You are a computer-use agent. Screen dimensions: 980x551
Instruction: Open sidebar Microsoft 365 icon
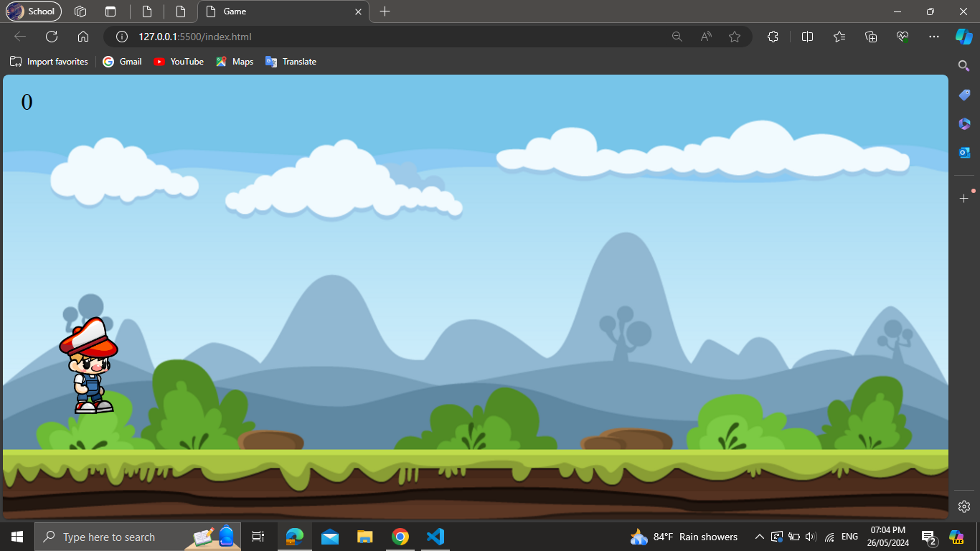click(964, 123)
